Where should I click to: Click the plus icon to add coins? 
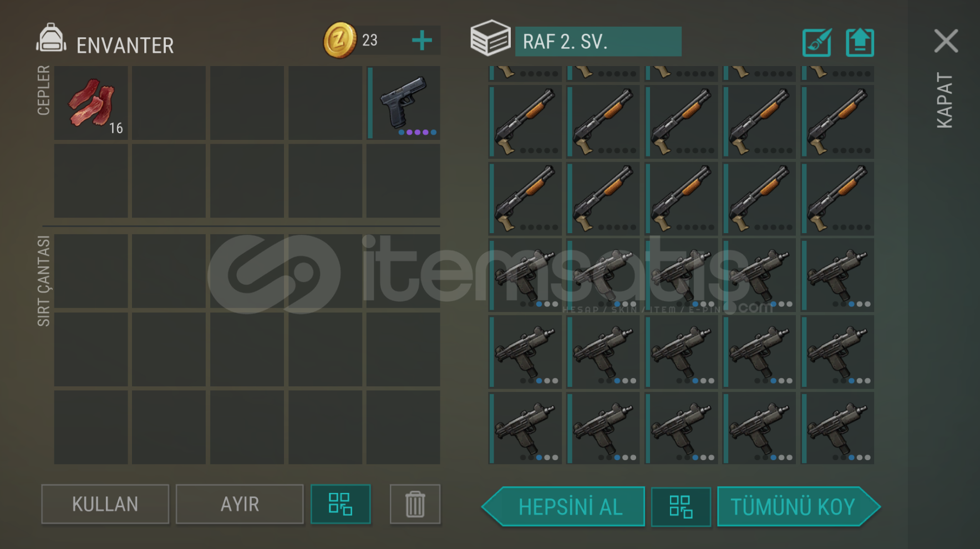(422, 41)
